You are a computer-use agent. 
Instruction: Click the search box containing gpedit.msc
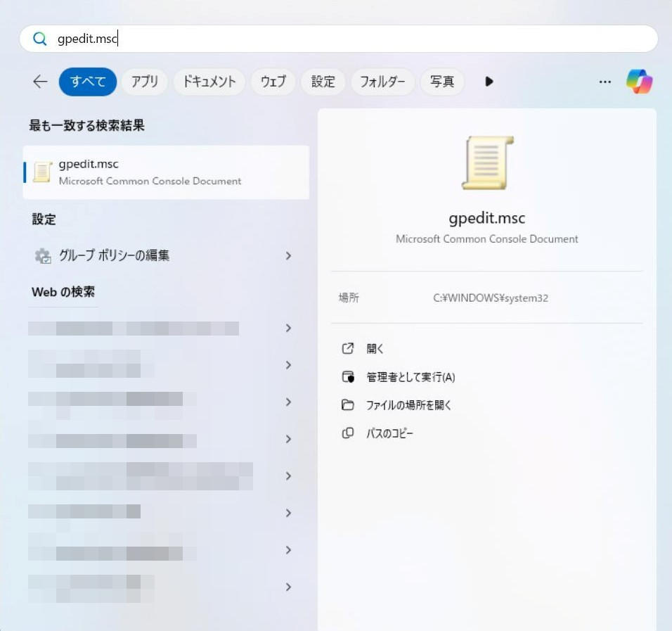click(x=339, y=39)
